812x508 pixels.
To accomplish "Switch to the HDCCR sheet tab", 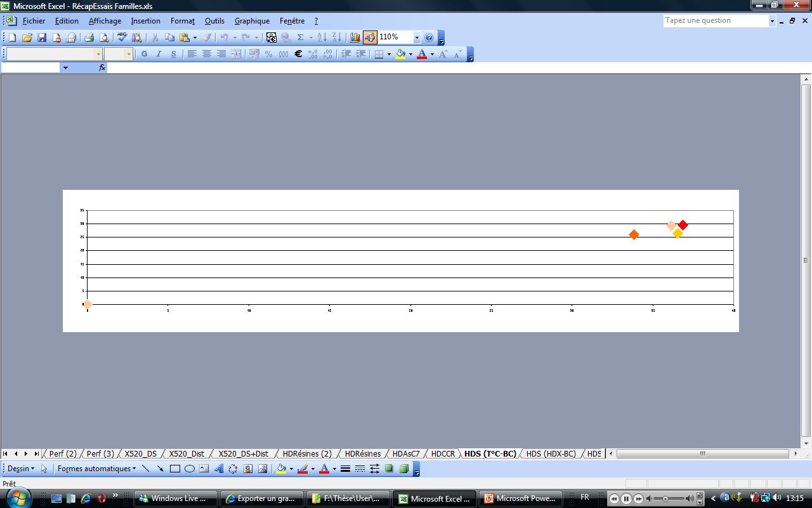I will (x=443, y=454).
